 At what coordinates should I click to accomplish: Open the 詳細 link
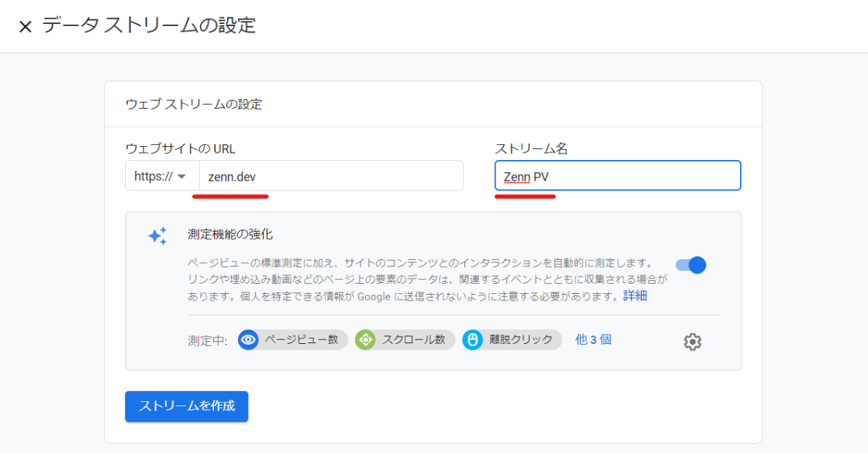pos(635,296)
